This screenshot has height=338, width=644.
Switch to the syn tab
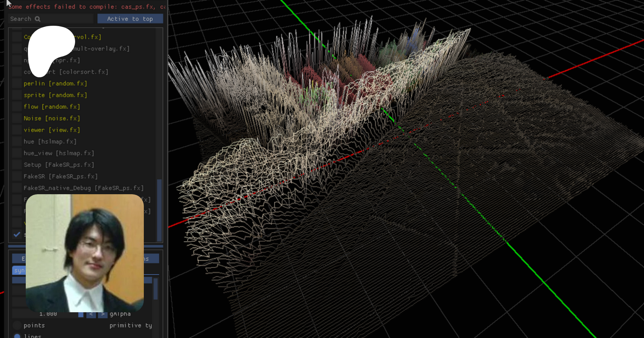pos(19,270)
